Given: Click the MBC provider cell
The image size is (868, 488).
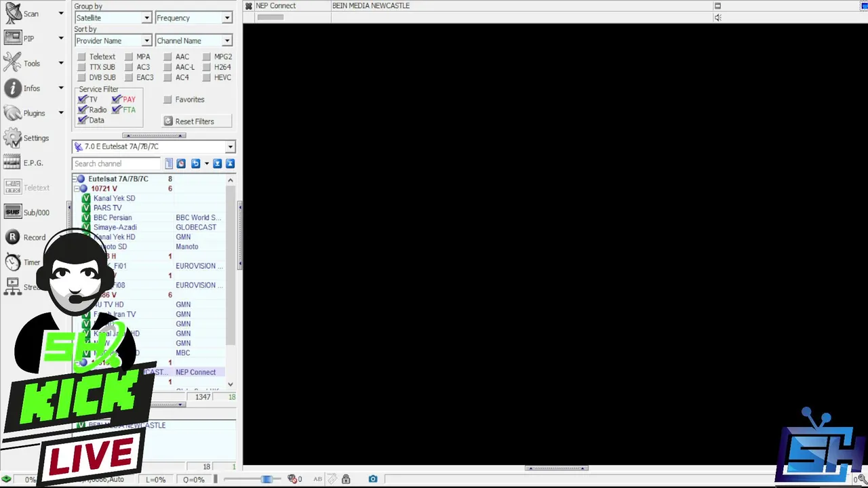Looking at the screenshot, I should (183, 352).
